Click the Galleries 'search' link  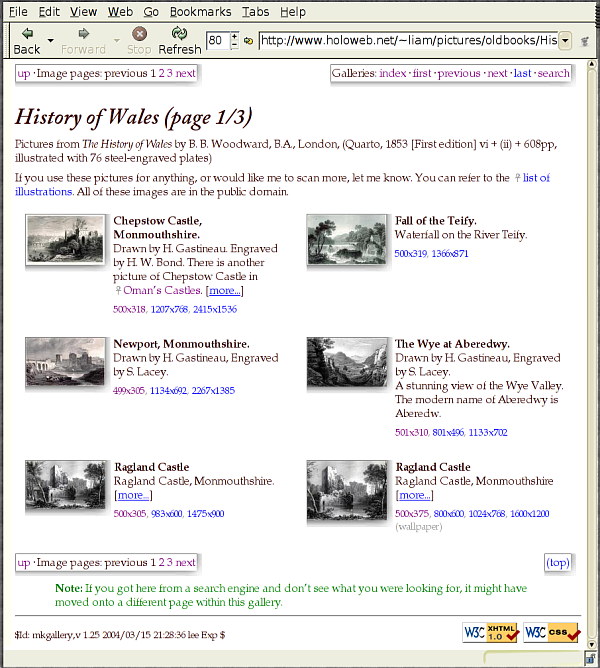point(553,73)
